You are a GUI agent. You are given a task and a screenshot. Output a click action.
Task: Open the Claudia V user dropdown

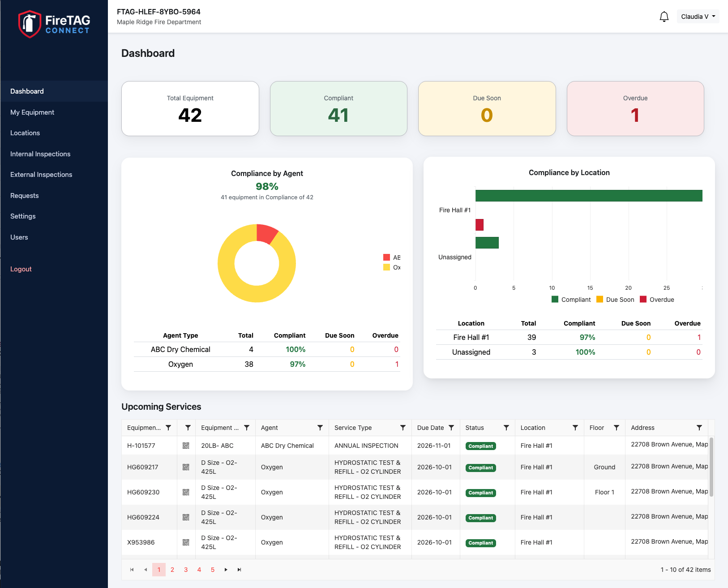tap(698, 17)
